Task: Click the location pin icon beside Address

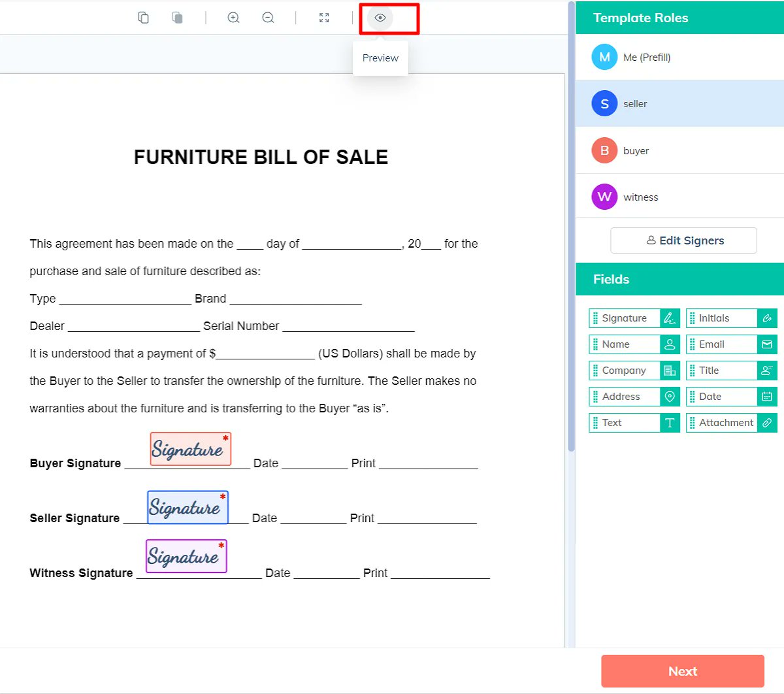Action: pos(670,397)
